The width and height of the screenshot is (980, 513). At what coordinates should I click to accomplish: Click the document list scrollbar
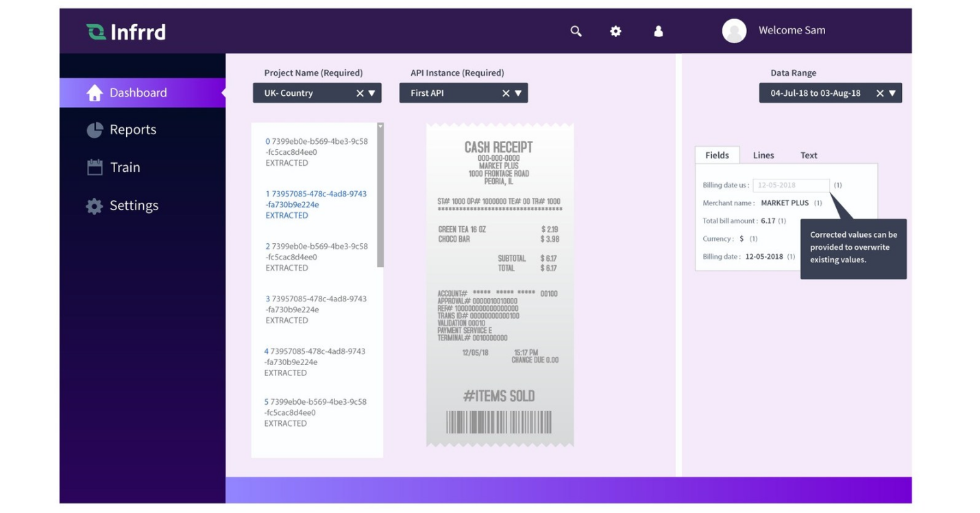(380, 195)
